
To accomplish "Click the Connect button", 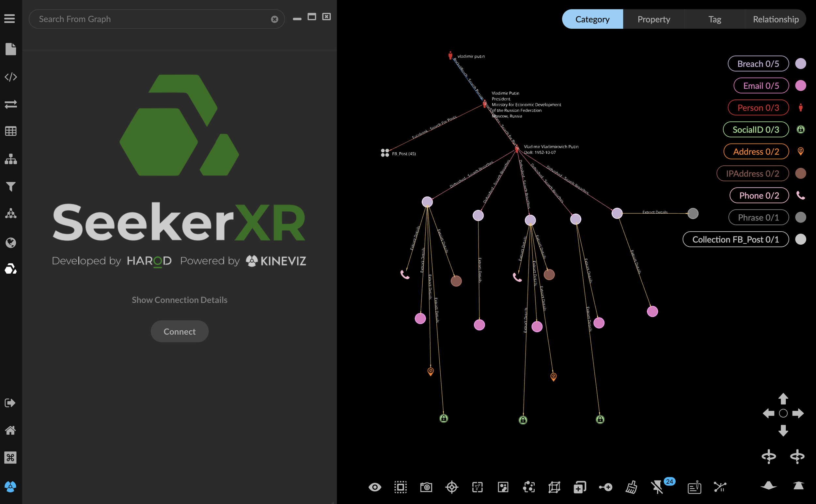I will tap(180, 331).
